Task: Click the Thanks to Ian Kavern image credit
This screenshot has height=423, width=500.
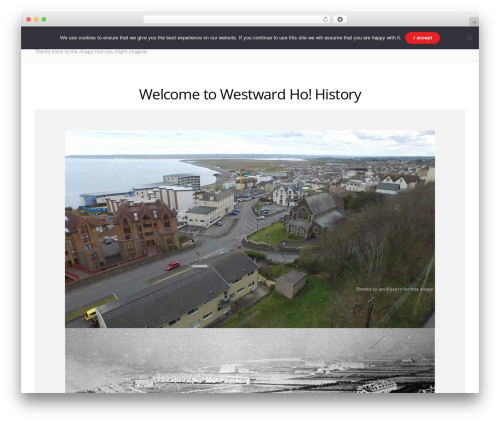Action: tap(394, 289)
